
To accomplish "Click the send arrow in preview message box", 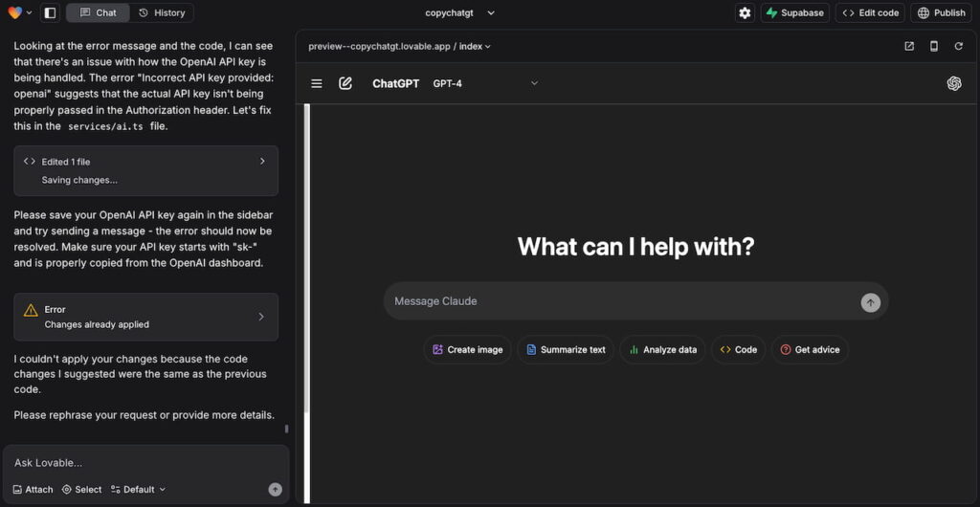I will [x=870, y=303].
